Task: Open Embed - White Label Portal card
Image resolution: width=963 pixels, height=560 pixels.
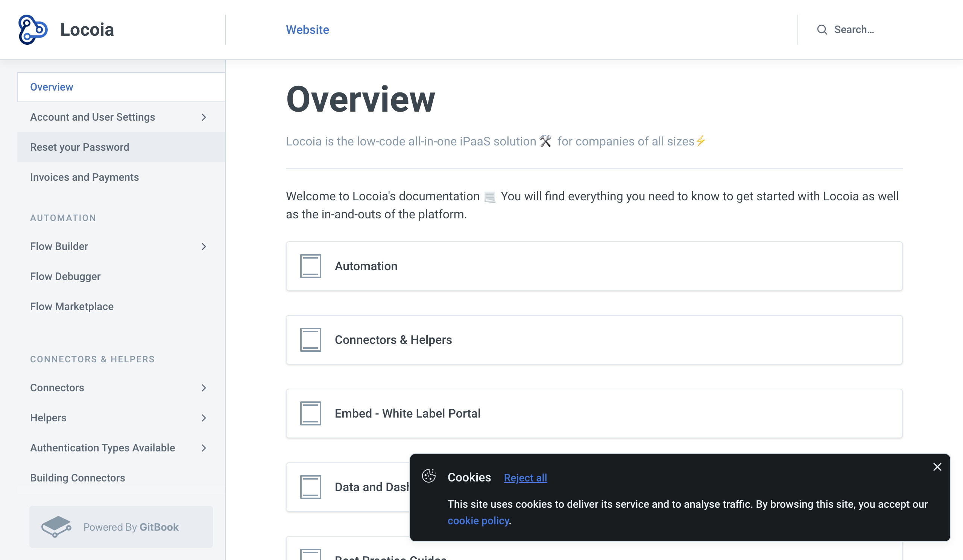Action: [x=594, y=413]
